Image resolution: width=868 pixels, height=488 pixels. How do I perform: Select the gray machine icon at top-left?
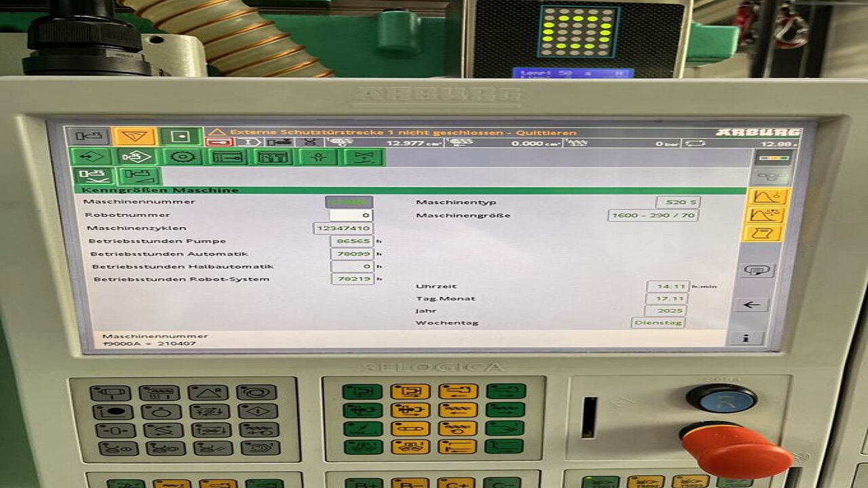pos(87,136)
